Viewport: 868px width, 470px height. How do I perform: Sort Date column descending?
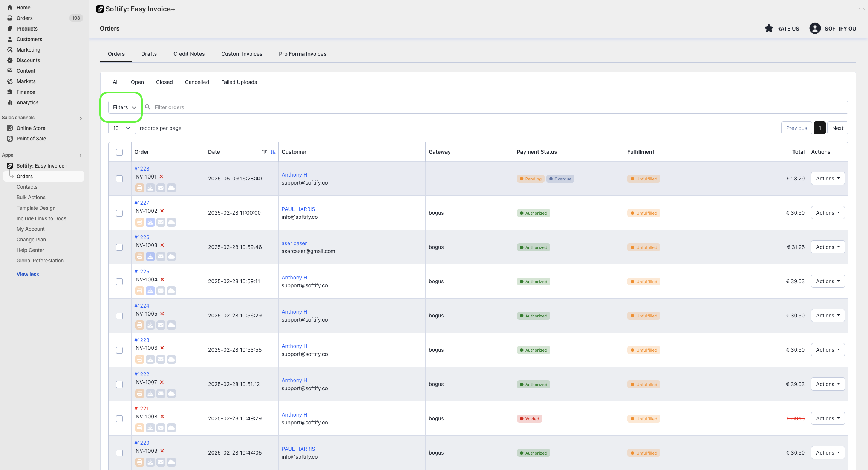[272, 152]
